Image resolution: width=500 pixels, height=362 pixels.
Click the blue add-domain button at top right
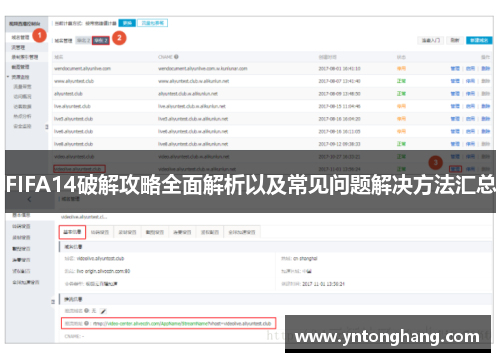(x=479, y=40)
